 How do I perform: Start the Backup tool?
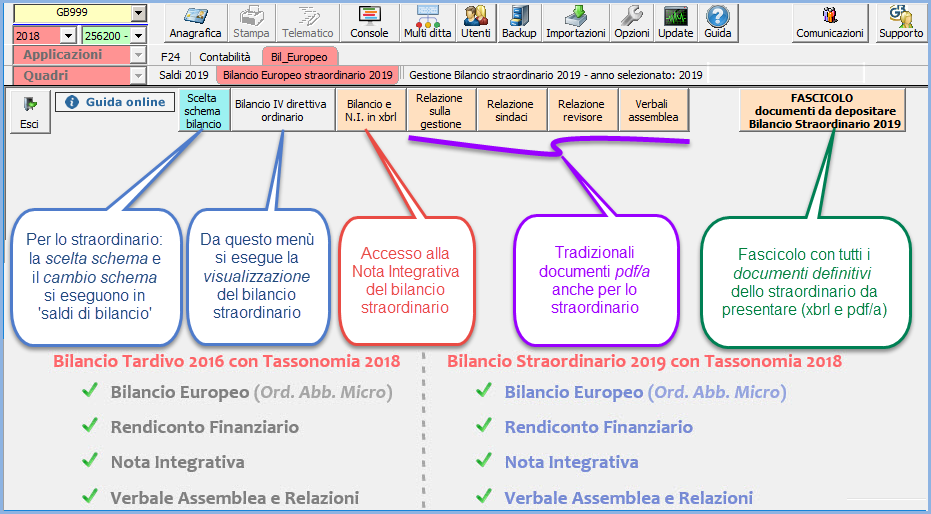pos(519,23)
